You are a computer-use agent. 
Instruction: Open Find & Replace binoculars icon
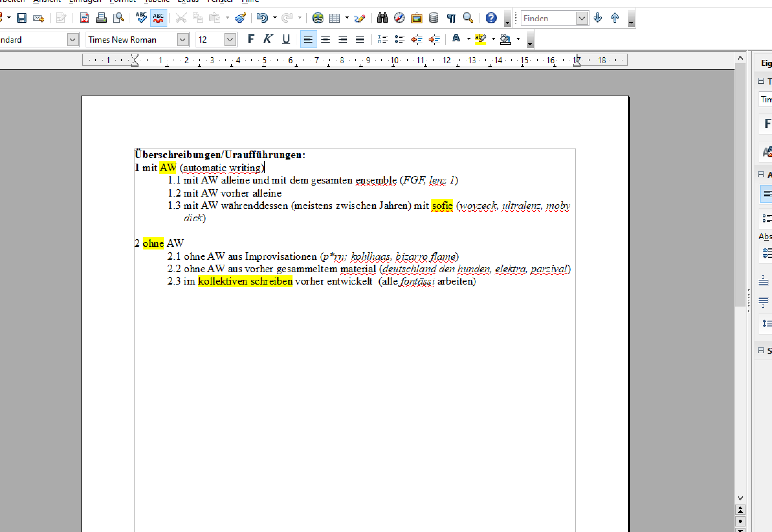(382, 18)
